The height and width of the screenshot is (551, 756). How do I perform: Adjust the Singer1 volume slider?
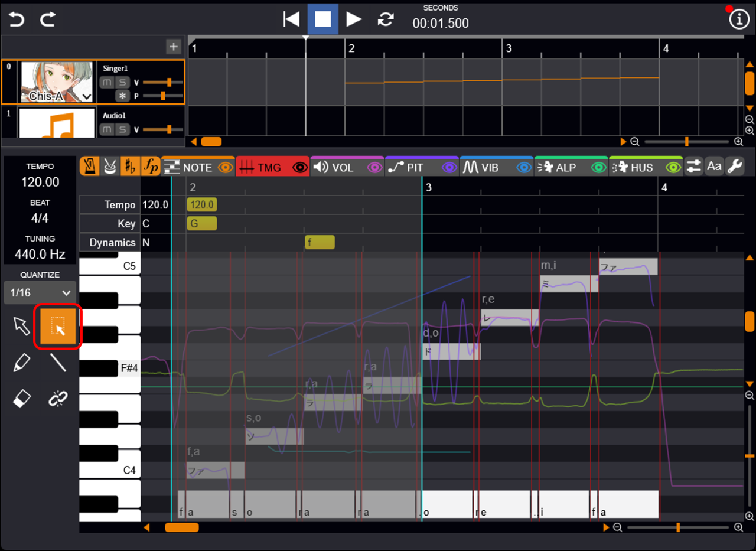169,83
